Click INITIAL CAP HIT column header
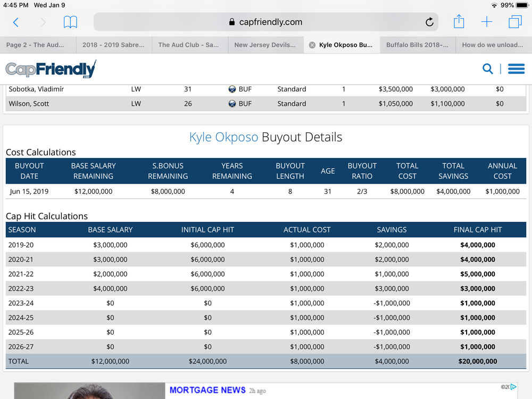The height and width of the screenshot is (399, 532). pos(207,230)
